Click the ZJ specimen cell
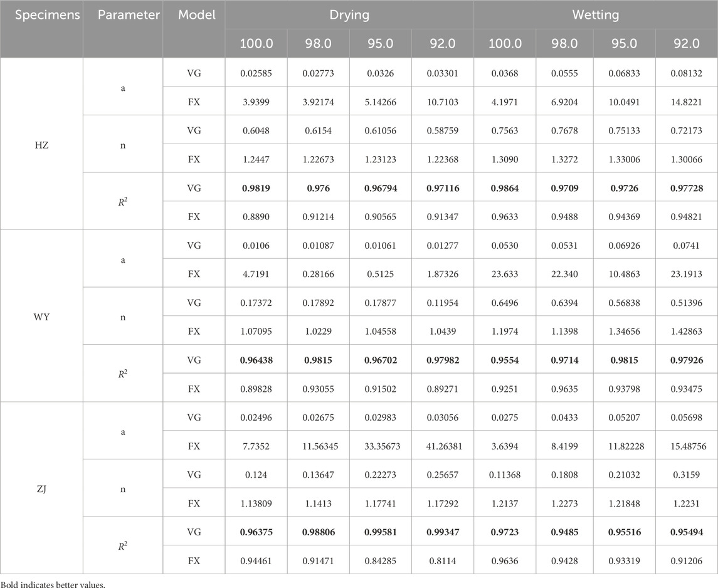 tap(41, 488)
